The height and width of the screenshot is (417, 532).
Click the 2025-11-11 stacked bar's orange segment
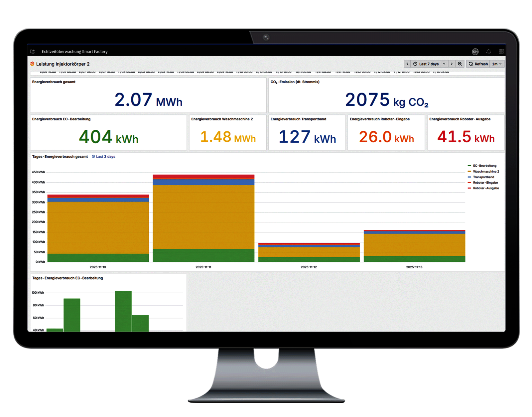click(203, 216)
